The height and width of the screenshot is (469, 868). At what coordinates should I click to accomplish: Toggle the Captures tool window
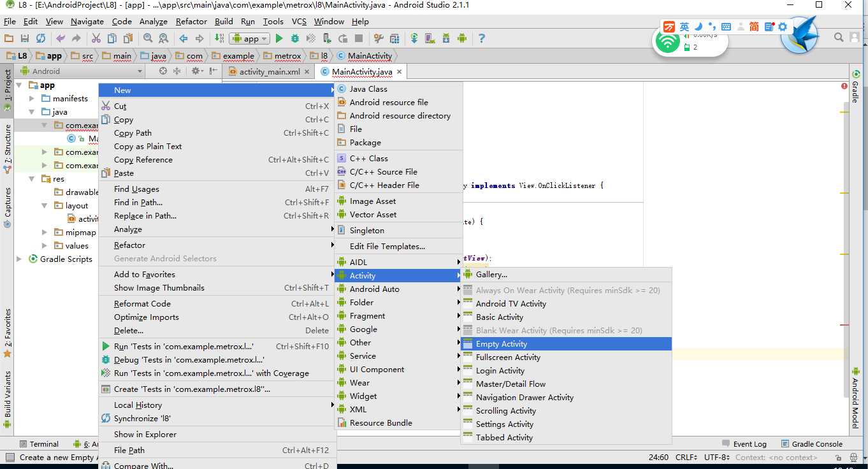(7, 206)
